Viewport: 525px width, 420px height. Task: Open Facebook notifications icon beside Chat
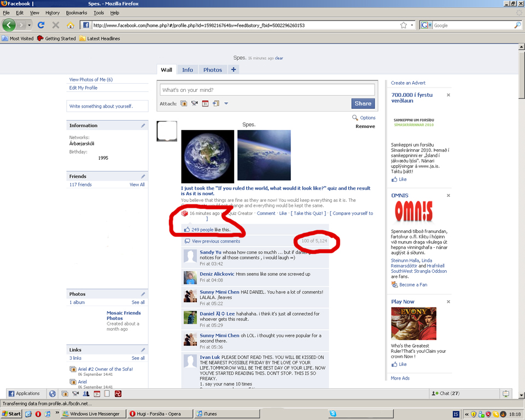point(505,394)
